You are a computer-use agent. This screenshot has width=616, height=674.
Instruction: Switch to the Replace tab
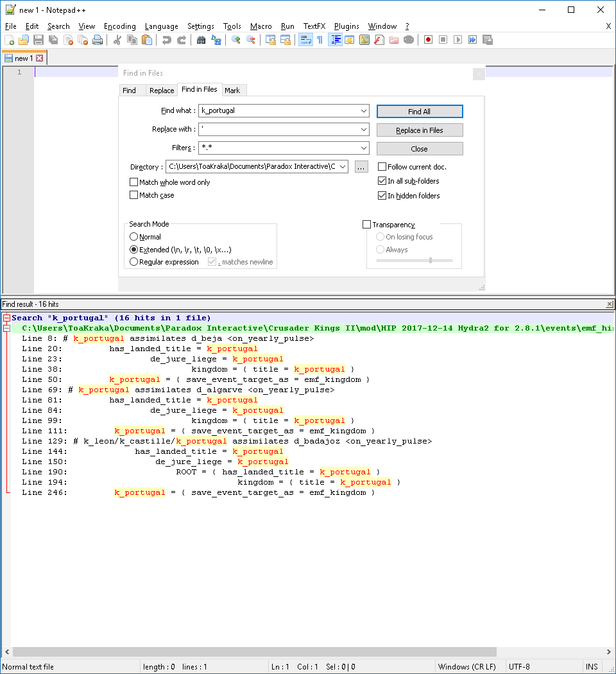click(x=162, y=91)
